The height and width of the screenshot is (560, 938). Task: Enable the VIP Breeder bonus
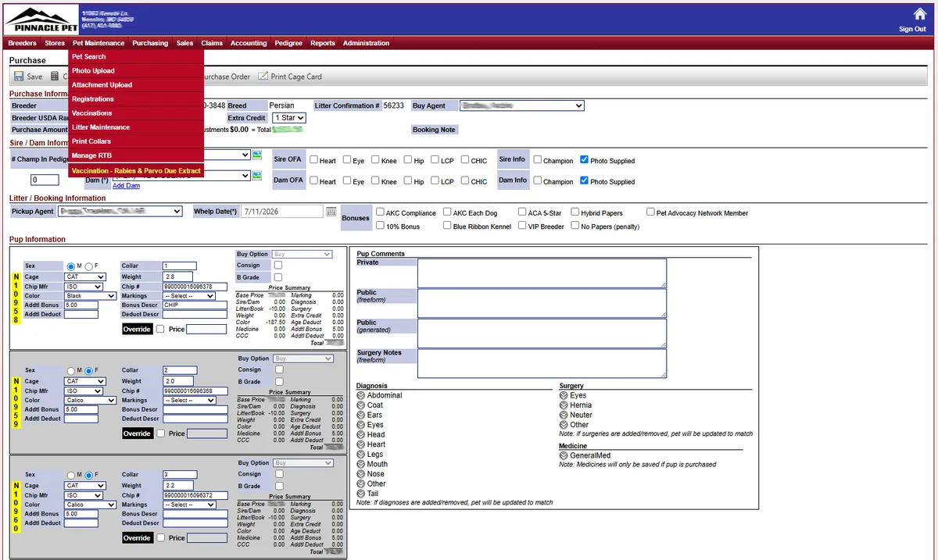[522, 226]
